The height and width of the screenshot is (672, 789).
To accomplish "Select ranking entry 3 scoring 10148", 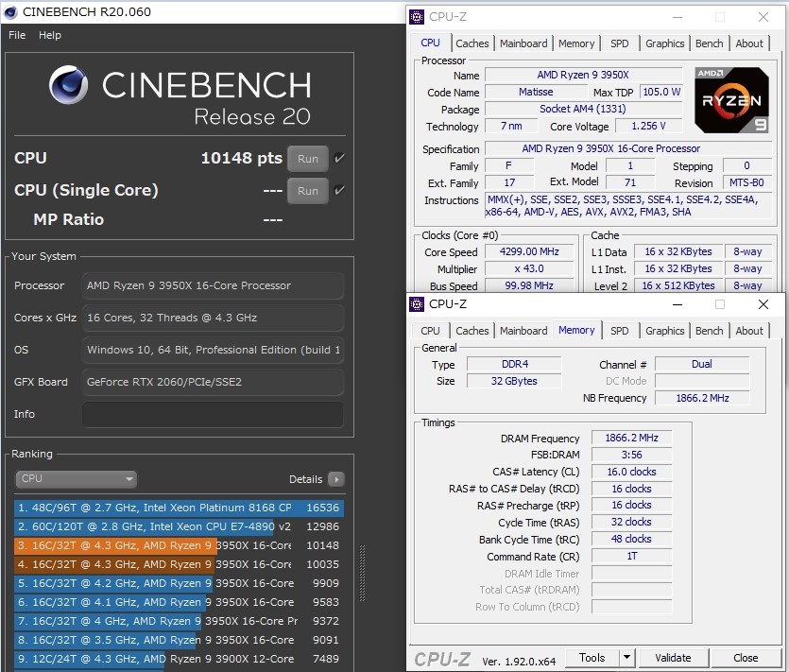I will (180, 545).
